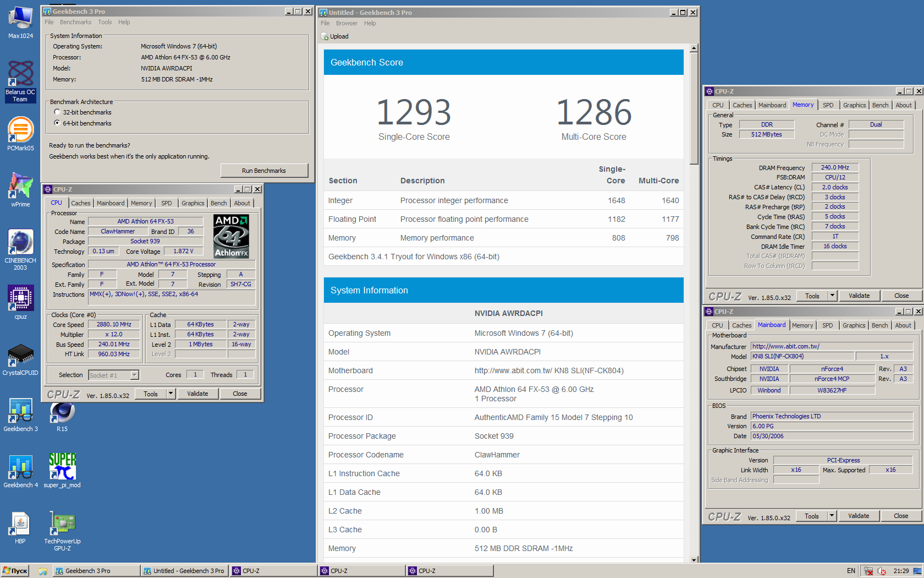This screenshot has height=578, width=924.
Task: Click the Core Speed field in CPU-Z
Action: click(x=115, y=325)
